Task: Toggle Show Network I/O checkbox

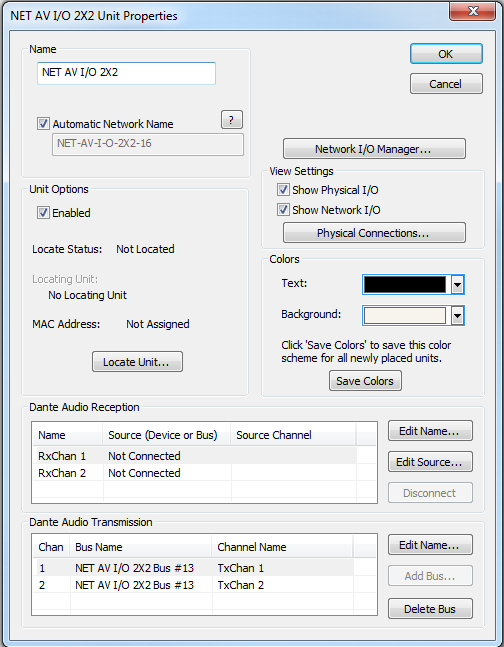Action: [283, 210]
